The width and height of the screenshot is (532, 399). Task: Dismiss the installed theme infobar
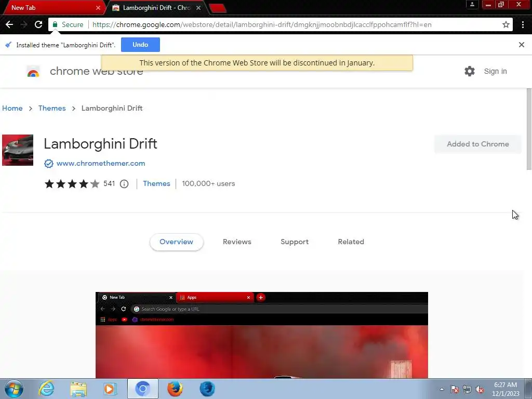tap(522, 45)
